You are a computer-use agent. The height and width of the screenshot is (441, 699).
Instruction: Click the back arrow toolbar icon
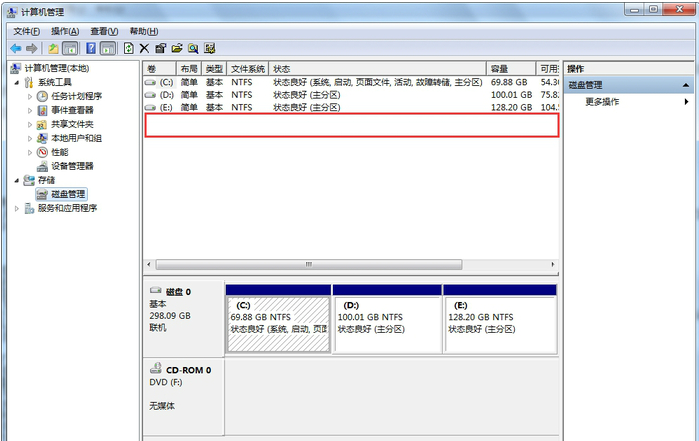click(x=15, y=48)
